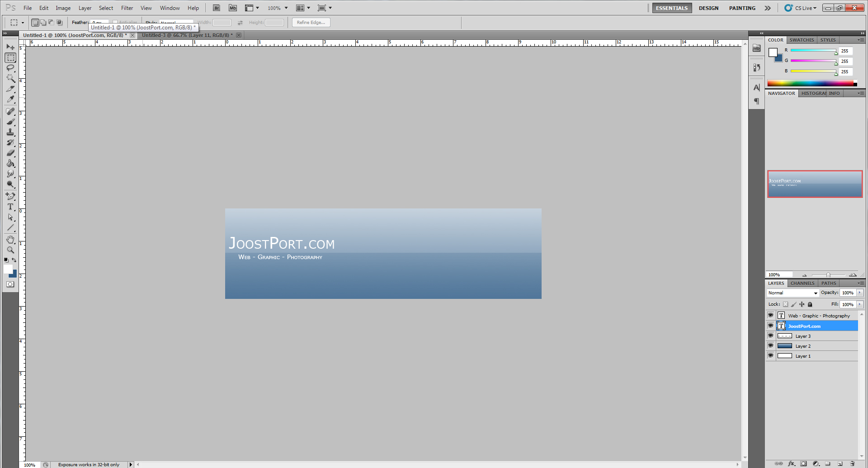This screenshot has height=468, width=868.
Task: Click the trash icon to delete layer
Action: coord(852,463)
